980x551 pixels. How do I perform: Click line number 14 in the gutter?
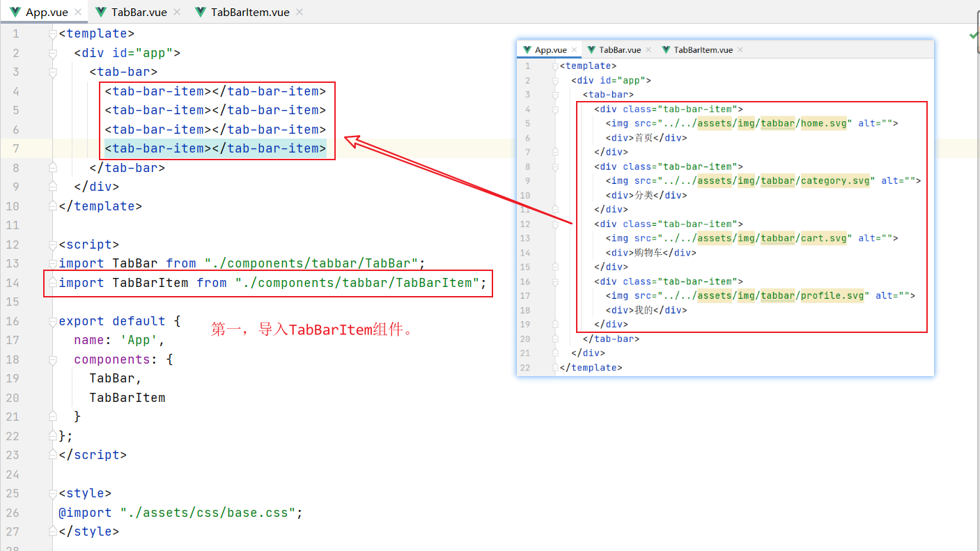(13, 283)
